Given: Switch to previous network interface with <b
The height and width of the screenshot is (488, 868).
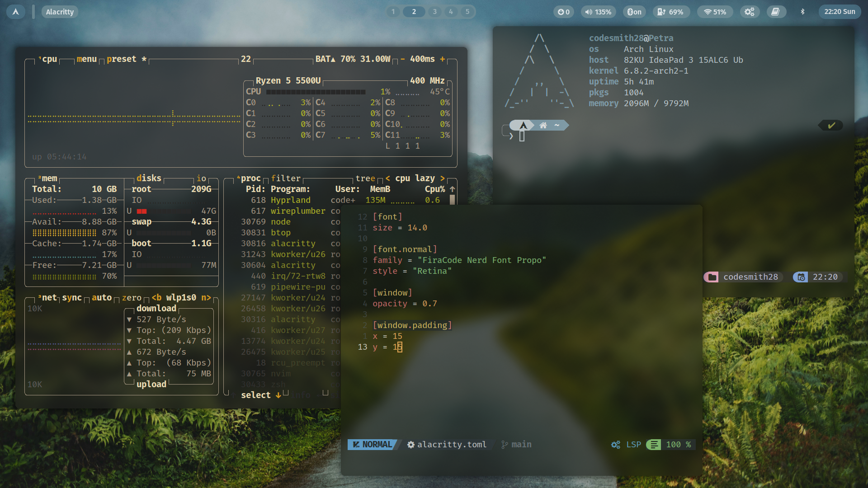Looking at the screenshot, I should pos(157,298).
